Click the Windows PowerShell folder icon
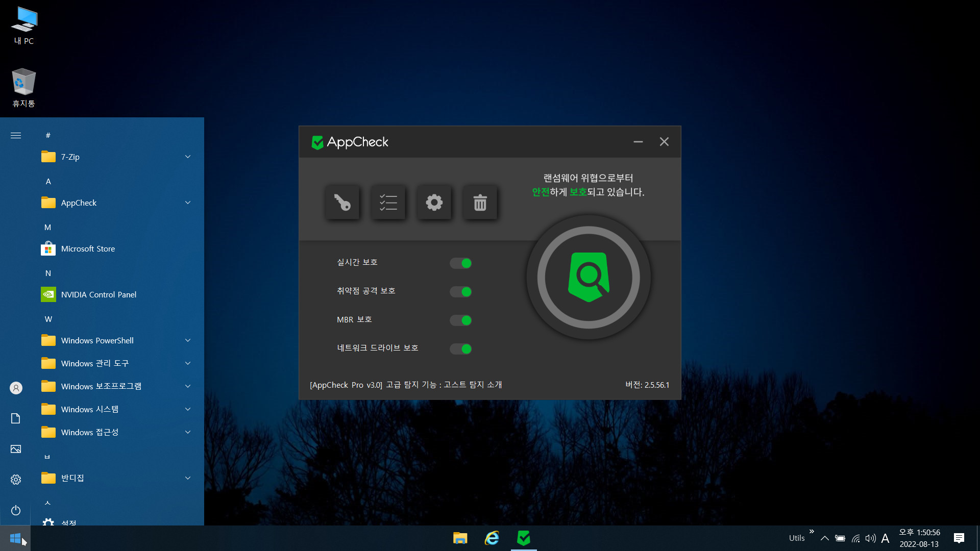This screenshot has width=980, height=551. [x=48, y=340]
